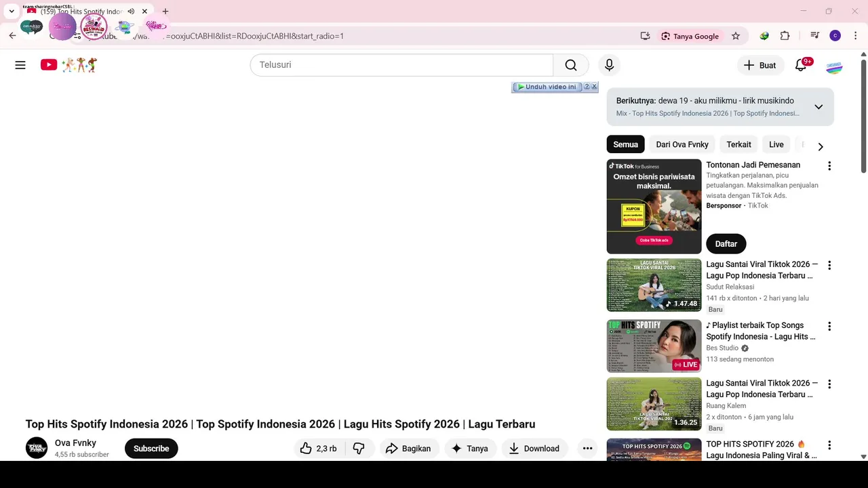Select the Semua filter chip
This screenshot has width=868, height=488.
coord(625,144)
